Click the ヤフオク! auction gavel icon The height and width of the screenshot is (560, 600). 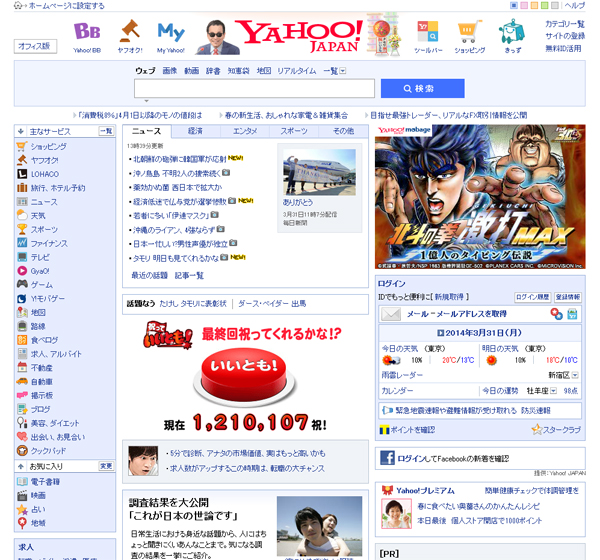pyautogui.click(x=129, y=32)
